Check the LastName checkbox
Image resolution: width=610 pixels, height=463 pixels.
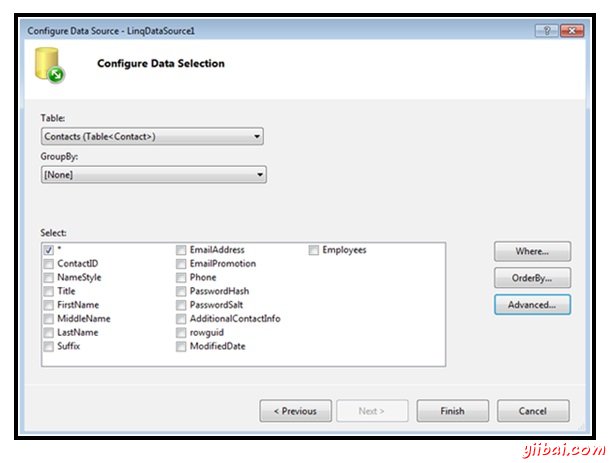pos(49,333)
